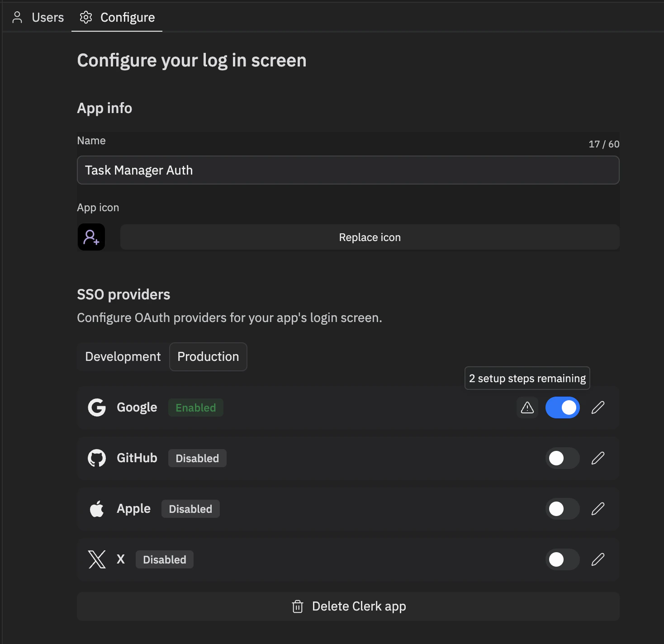The image size is (664, 644).
Task: Click the X Disabled status badge
Action: click(x=165, y=559)
